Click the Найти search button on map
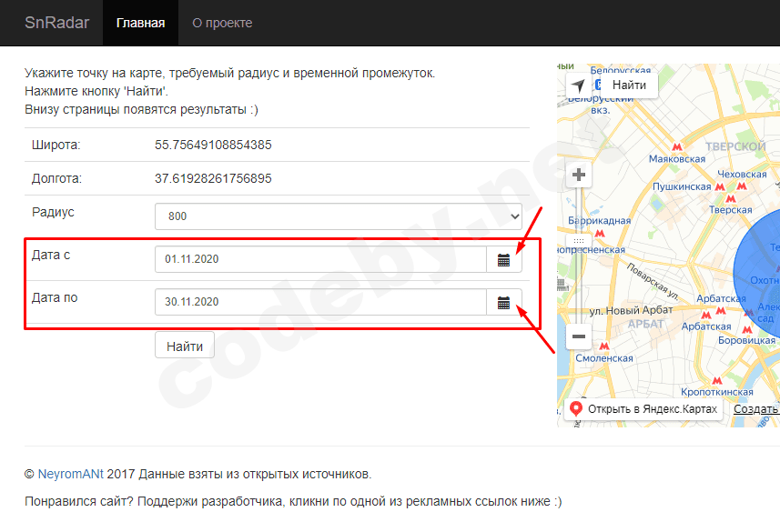This screenshot has width=780, height=532. point(629,85)
